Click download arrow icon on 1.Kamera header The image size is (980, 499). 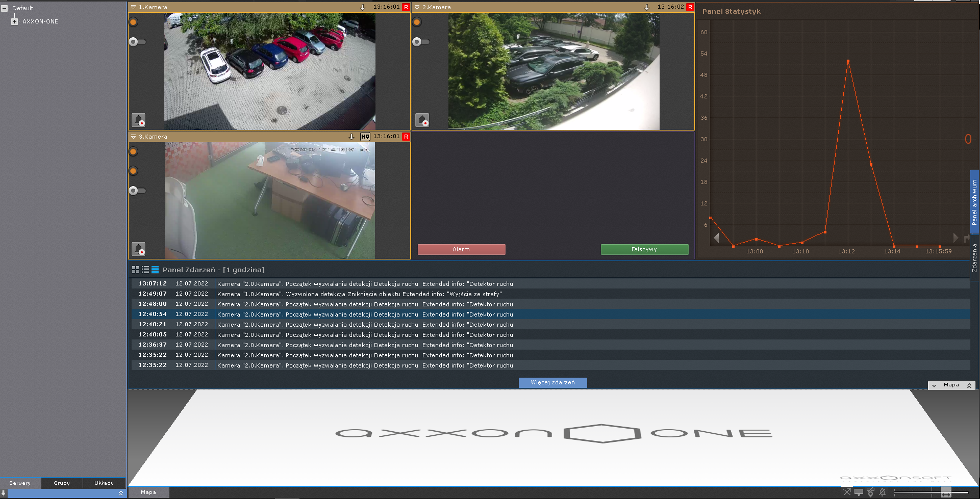click(363, 7)
